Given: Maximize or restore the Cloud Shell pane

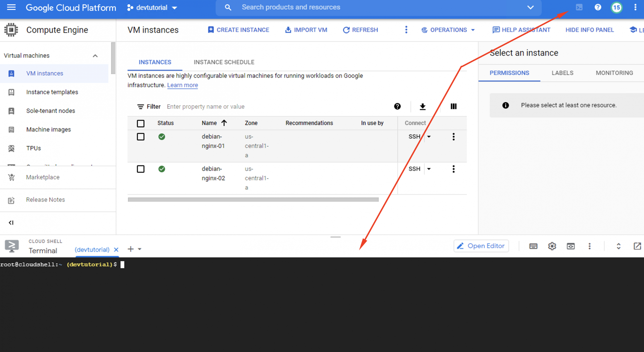Looking at the screenshot, I should (619, 246).
